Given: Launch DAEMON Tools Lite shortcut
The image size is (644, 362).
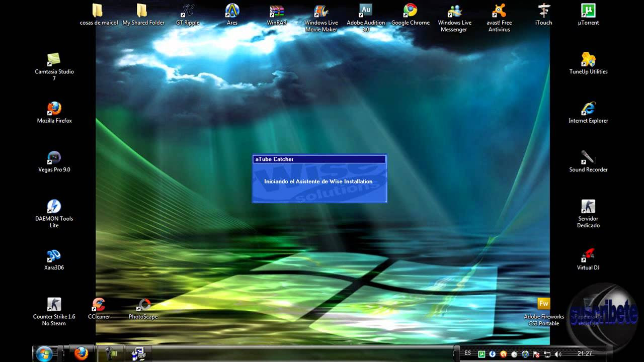Looking at the screenshot, I should (54, 214).
